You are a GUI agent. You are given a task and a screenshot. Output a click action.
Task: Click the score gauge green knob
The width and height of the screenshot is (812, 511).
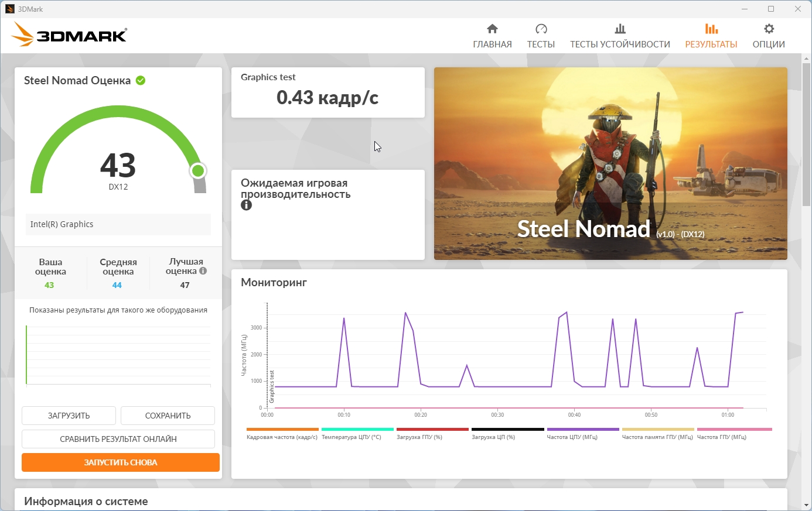(198, 170)
